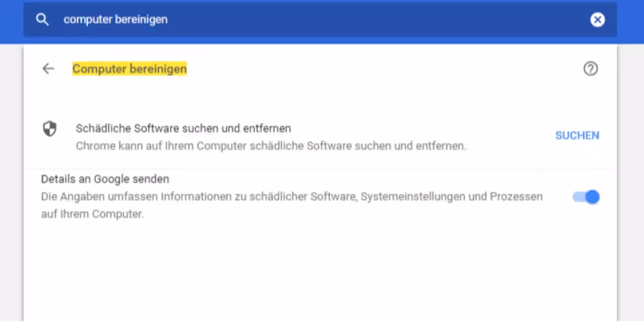Click Schädliche Software suchen und entfernen title
This screenshot has width=644, height=322.
(183, 129)
